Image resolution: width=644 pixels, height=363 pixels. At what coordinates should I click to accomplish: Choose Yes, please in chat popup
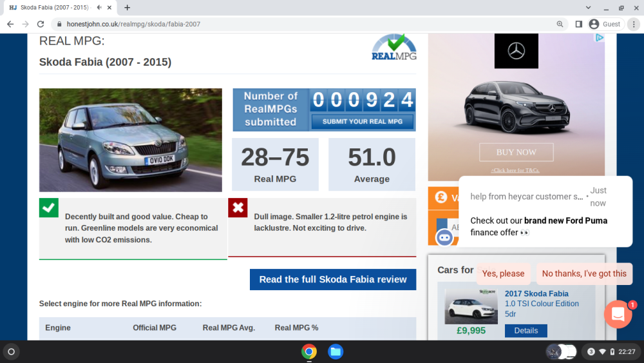click(503, 274)
